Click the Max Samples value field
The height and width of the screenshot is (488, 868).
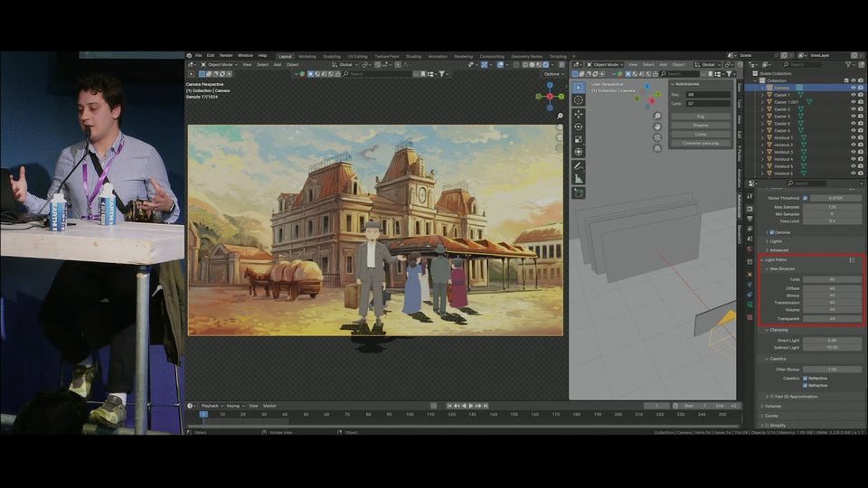[832, 207]
